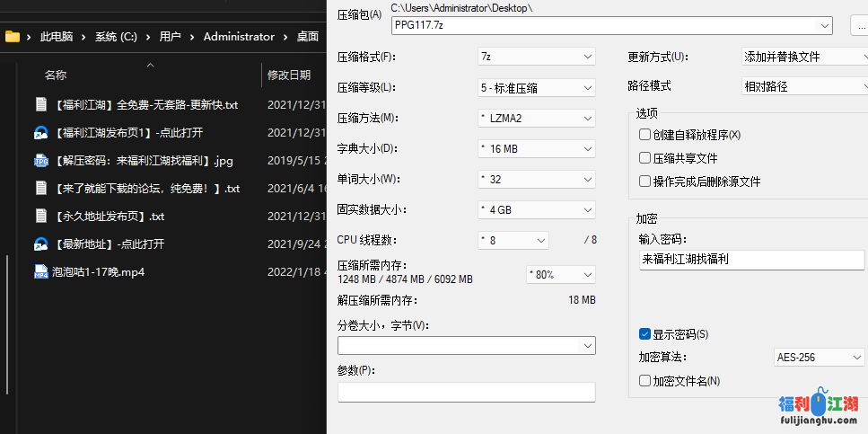Go to 此电脑 in the breadcrumb
The width and height of the screenshot is (868, 434).
pos(56,37)
